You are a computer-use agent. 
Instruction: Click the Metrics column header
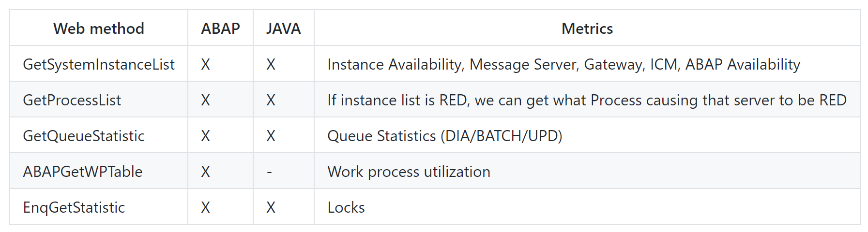pyautogui.click(x=587, y=29)
